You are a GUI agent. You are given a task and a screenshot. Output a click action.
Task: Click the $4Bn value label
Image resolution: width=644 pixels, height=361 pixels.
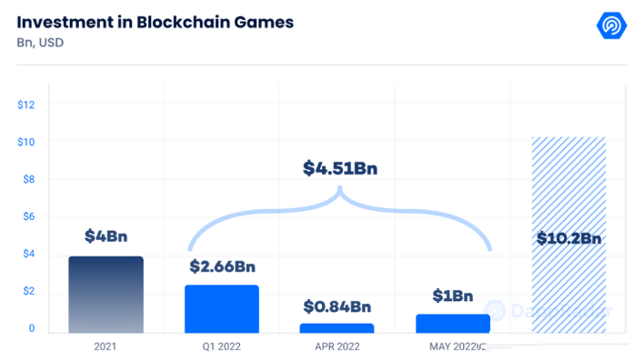(x=106, y=236)
